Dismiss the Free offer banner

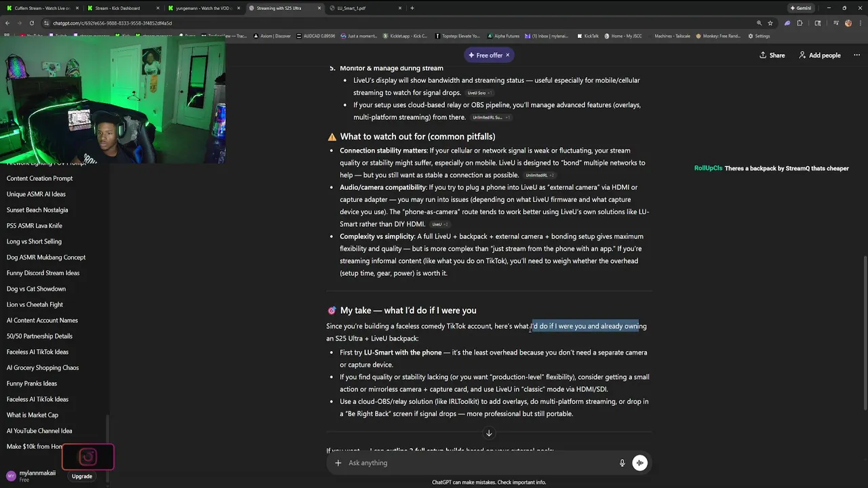[x=507, y=55]
